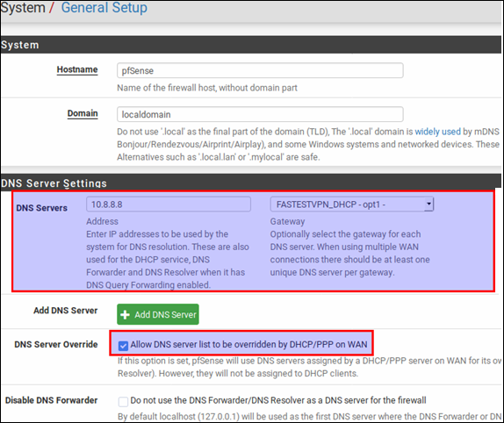Image resolution: width=504 pixels, height=423 pixels.
Task: Click the General Setup breadcrumb link
Action: 104,7
